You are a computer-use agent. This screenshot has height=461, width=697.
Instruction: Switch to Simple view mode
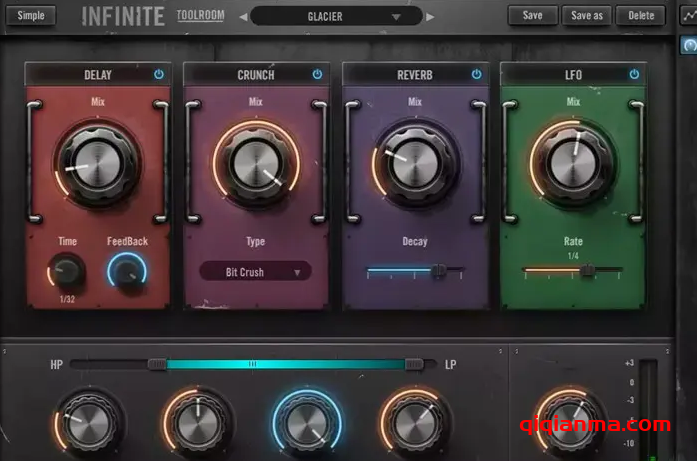coord(31,15)
